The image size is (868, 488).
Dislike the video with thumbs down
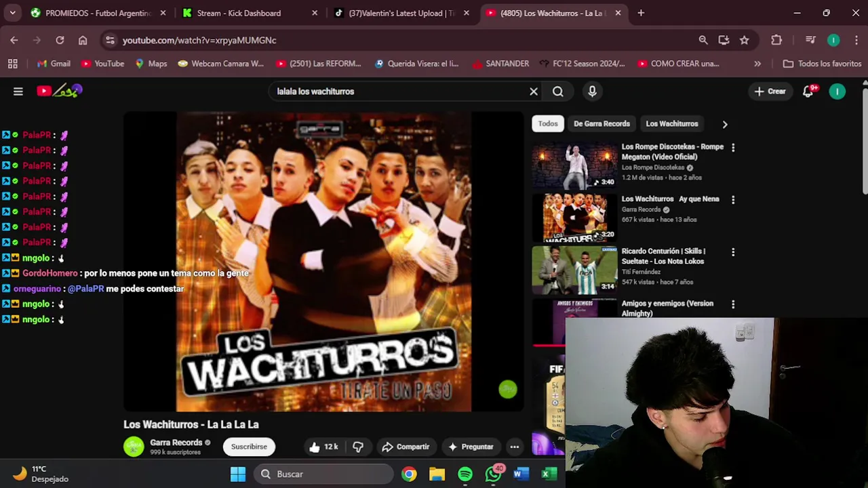(358, 447)
